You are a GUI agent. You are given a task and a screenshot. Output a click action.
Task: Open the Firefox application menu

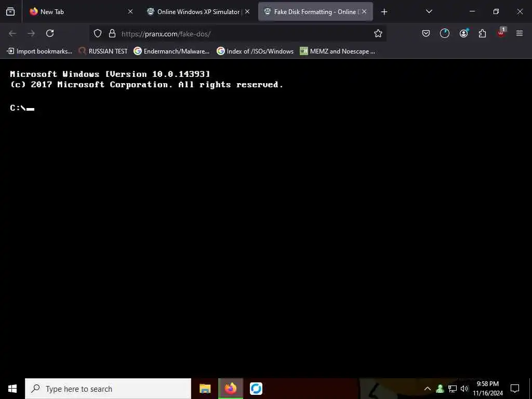click(520, 33)
